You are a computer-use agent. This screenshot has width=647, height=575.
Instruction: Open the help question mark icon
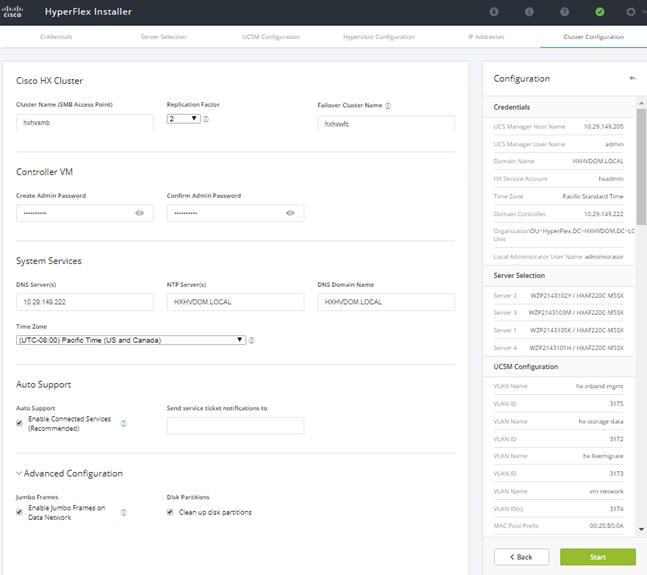564,12
